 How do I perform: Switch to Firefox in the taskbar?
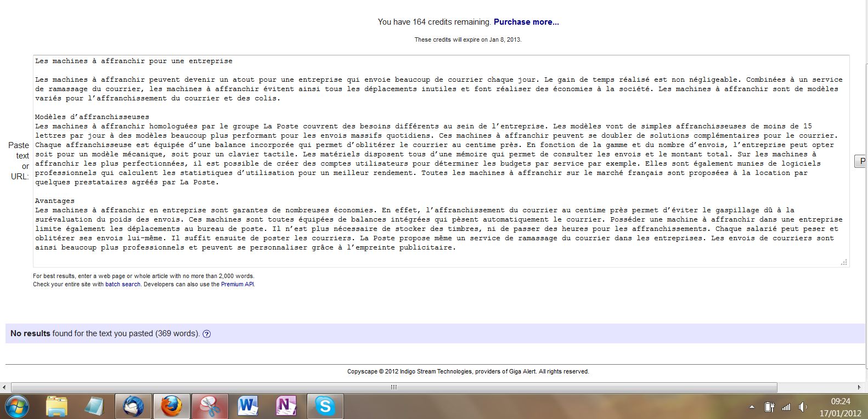pyautogui.click(x=171, y=406)
